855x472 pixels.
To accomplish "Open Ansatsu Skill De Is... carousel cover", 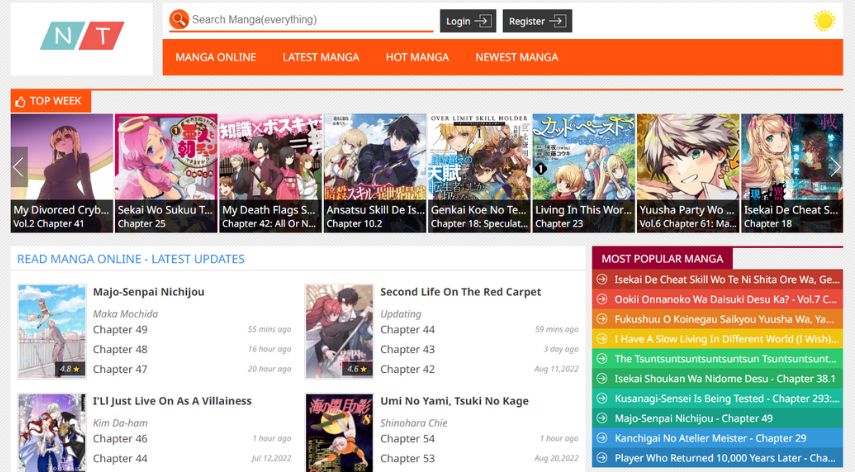I will pyautogui.click(x=375, y=173).
